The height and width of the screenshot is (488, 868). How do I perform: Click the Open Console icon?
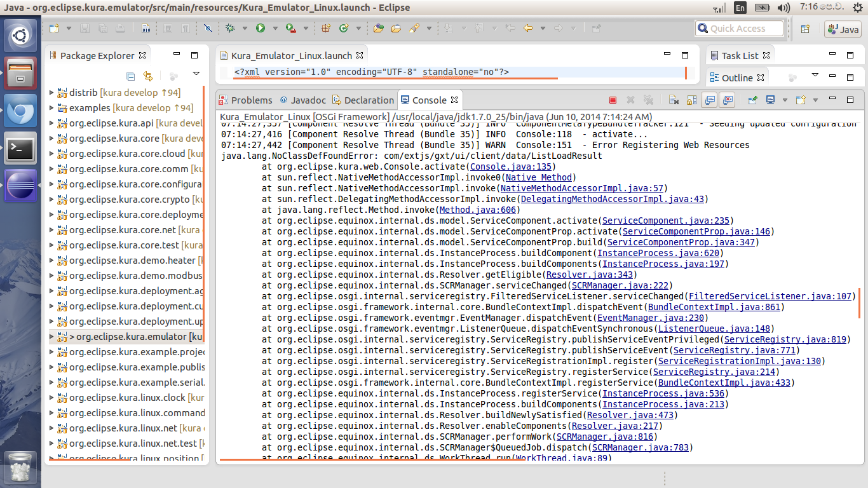[801, 100]
